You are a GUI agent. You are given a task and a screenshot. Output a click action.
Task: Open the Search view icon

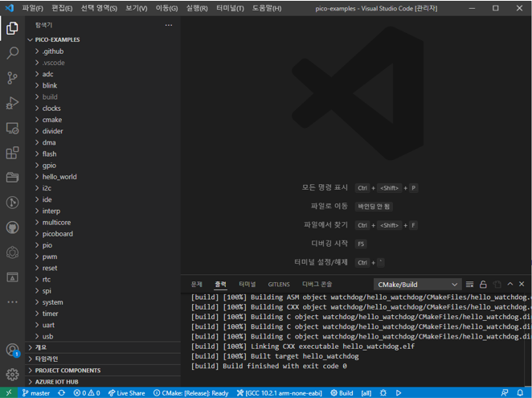12,53
